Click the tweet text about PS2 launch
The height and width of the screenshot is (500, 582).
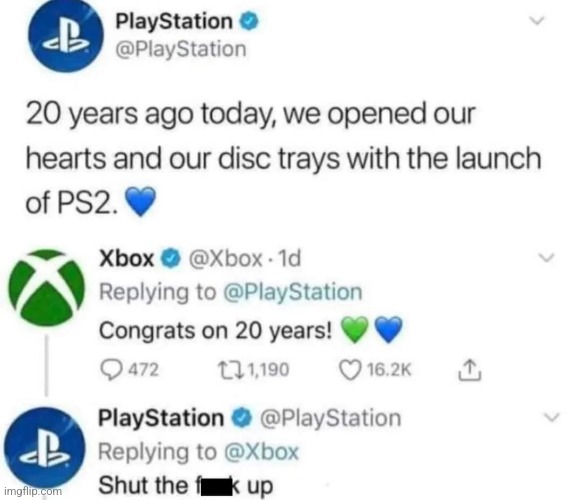coord(283,158)
